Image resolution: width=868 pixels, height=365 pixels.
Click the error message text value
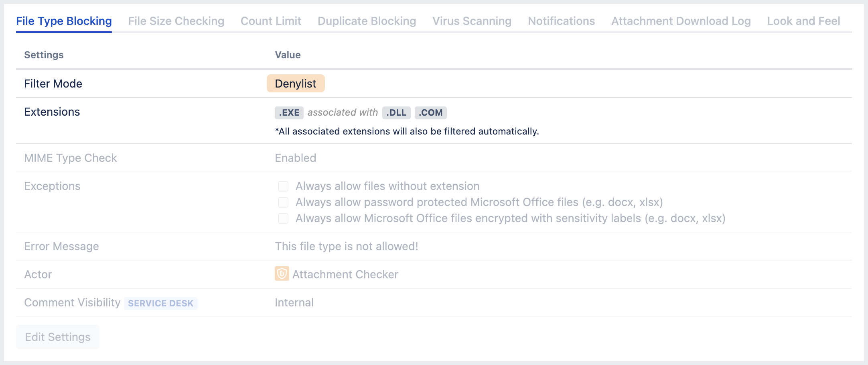pos(346,246)
